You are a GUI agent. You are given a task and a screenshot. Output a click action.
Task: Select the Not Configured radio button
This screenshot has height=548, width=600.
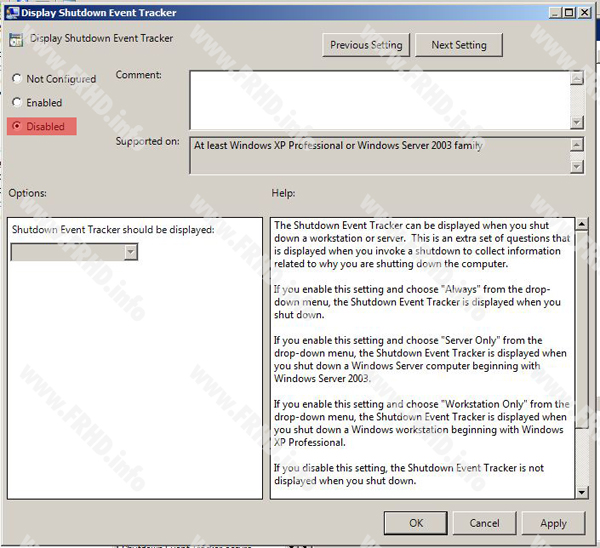(16, 79)
